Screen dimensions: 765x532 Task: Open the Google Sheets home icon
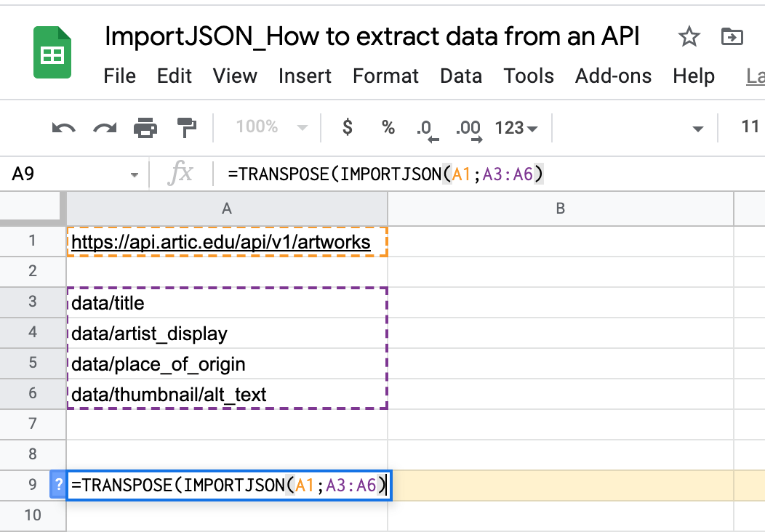point(52,52)
